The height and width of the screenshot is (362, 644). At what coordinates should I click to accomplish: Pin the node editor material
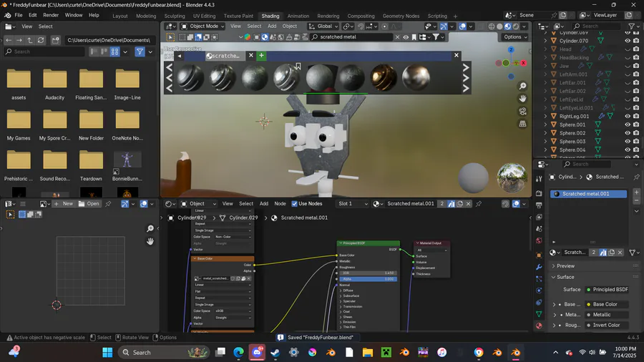(x=479, y=204)
